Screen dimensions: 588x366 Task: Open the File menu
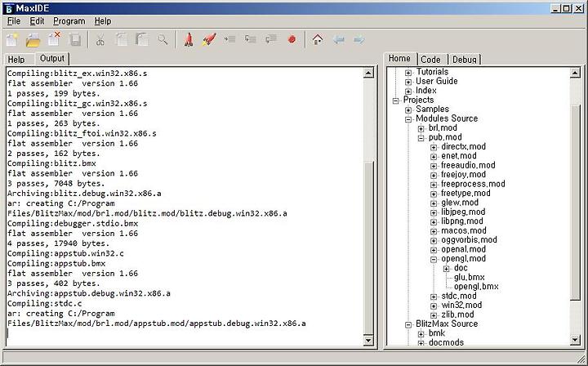click(14, 21)
